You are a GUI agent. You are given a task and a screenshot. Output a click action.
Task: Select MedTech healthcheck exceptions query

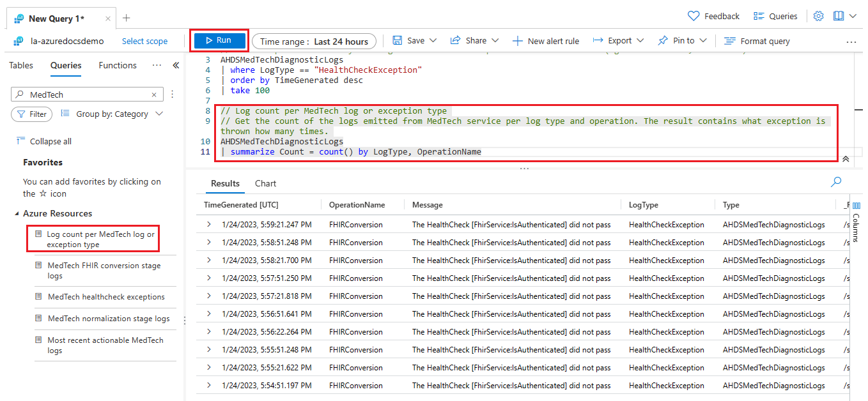pyautogui.click(x=106, y=297)
